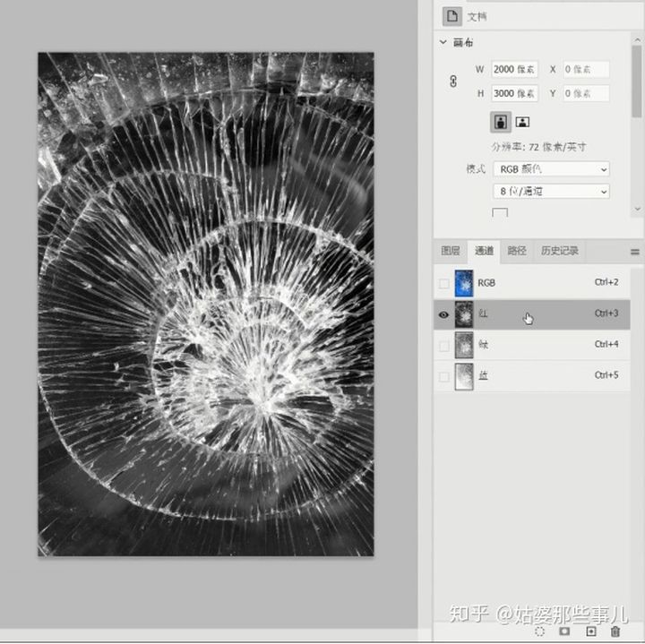Click the canvas width field showing 2000

pos(514,69)
